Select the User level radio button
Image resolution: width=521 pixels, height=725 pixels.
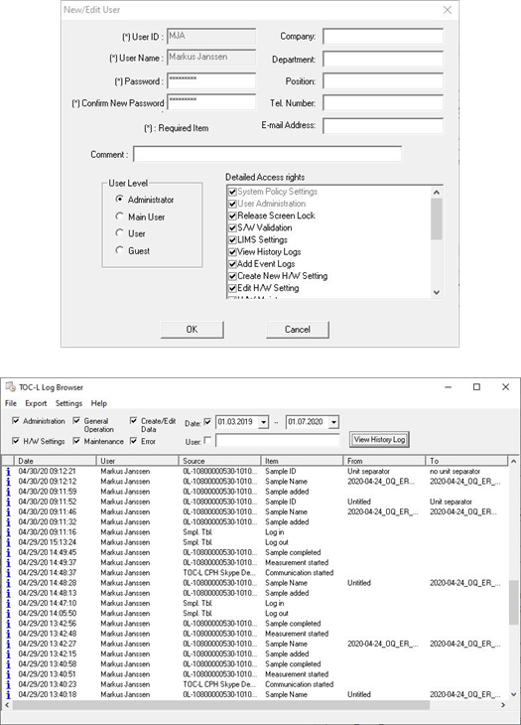click(119, 233)
